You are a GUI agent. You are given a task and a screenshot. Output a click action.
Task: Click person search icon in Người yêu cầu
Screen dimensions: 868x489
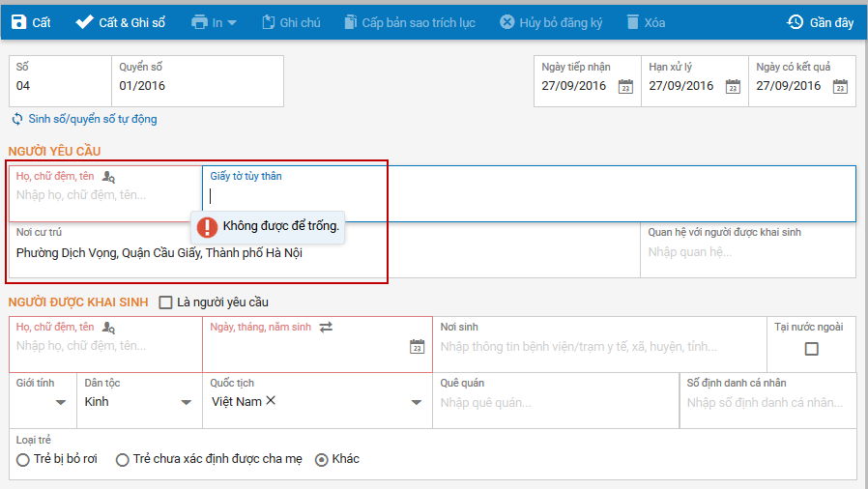(109, 177)
